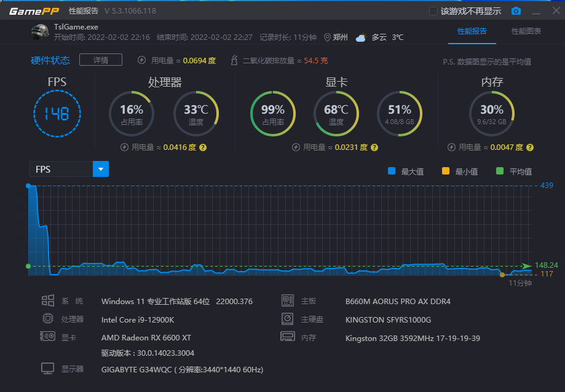This screenshot has width=565, height=392.
Task: Click the AMD Radeon RX 6600 XT text
Action: (x=146, y=338)
